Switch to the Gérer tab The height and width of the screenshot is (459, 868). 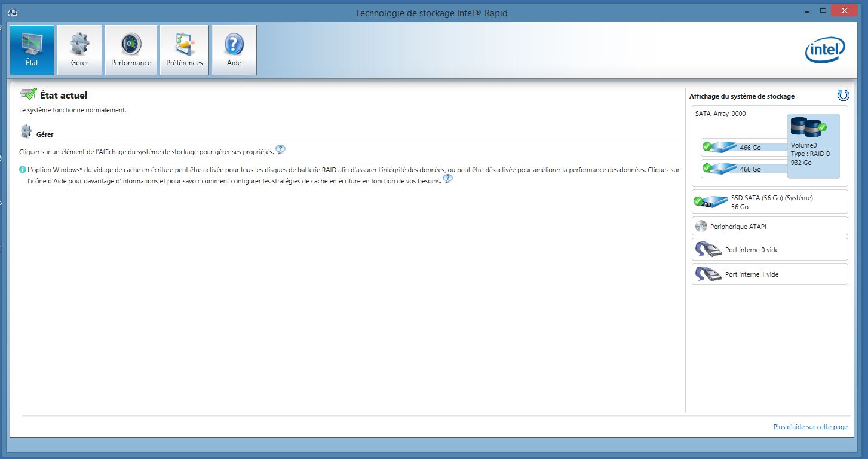tap(79, 50)
